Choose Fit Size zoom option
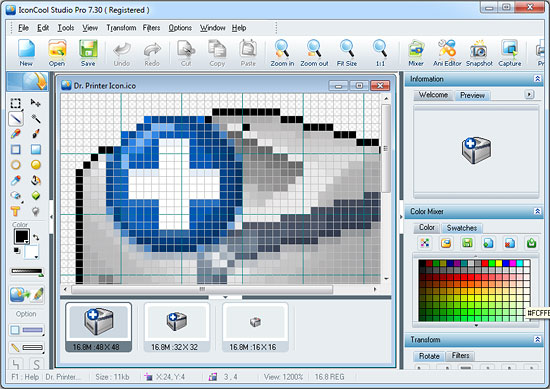This screenshot has height=389, width=550. click(x=347, y=53)
